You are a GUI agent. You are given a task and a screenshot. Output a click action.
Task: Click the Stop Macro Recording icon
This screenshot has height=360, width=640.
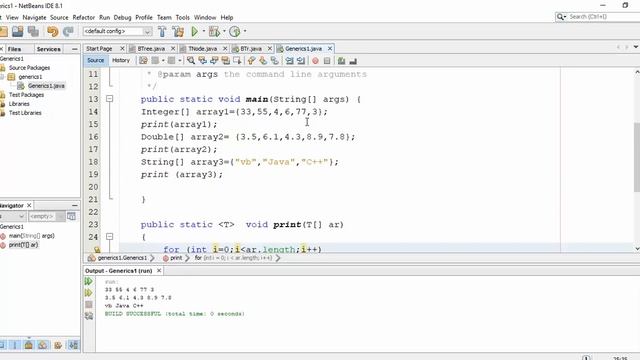click(x=327, y=61)
